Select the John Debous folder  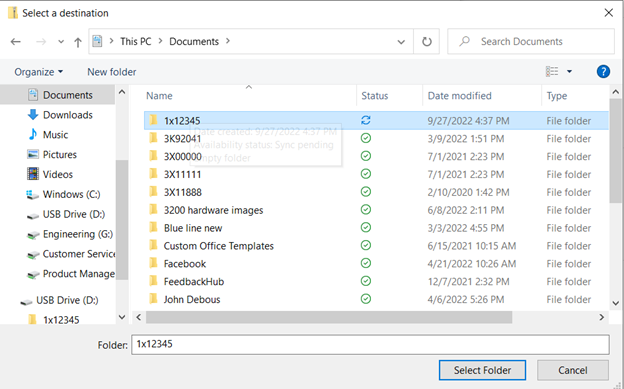192,299
